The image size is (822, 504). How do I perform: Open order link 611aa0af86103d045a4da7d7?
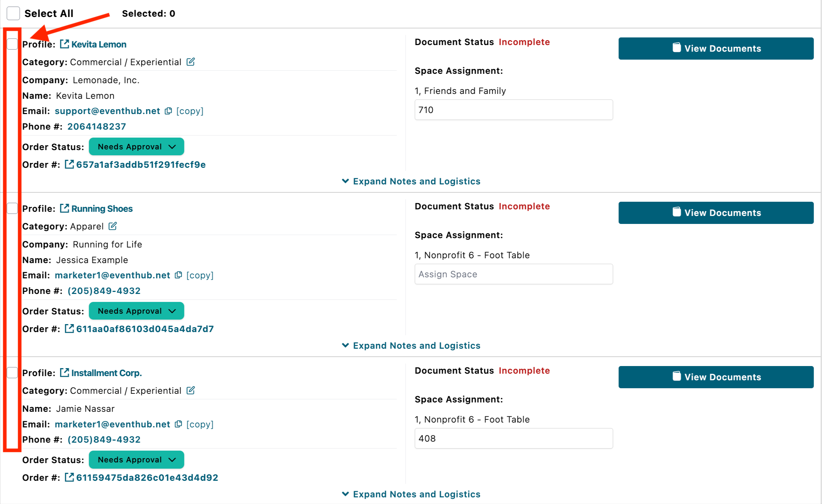click(145, 329)
